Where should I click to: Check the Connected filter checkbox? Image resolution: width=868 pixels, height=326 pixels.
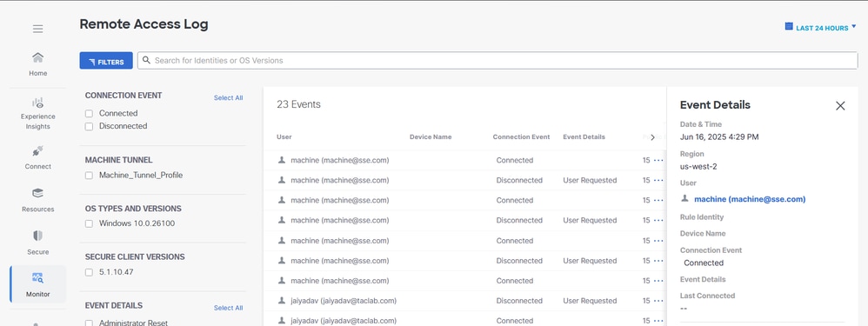(x=89, y=114)
